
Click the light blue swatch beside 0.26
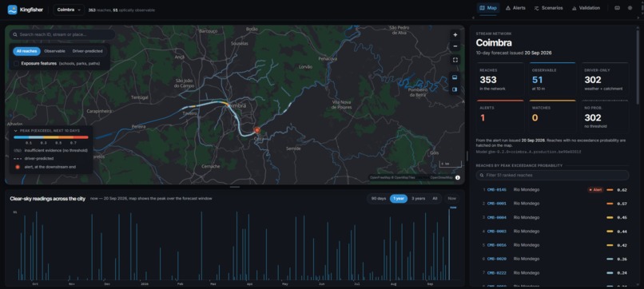[610, 259]
